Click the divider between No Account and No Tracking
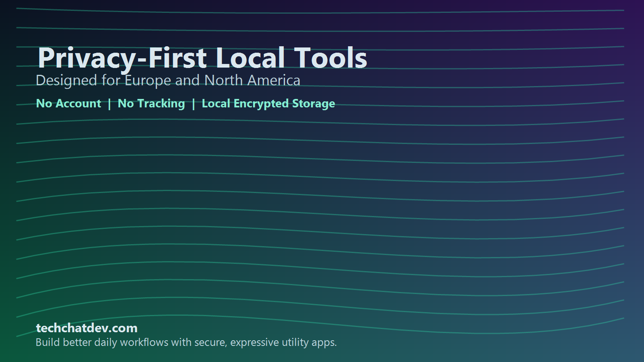This screenshot has height=362, width=644. coord(109,103)
